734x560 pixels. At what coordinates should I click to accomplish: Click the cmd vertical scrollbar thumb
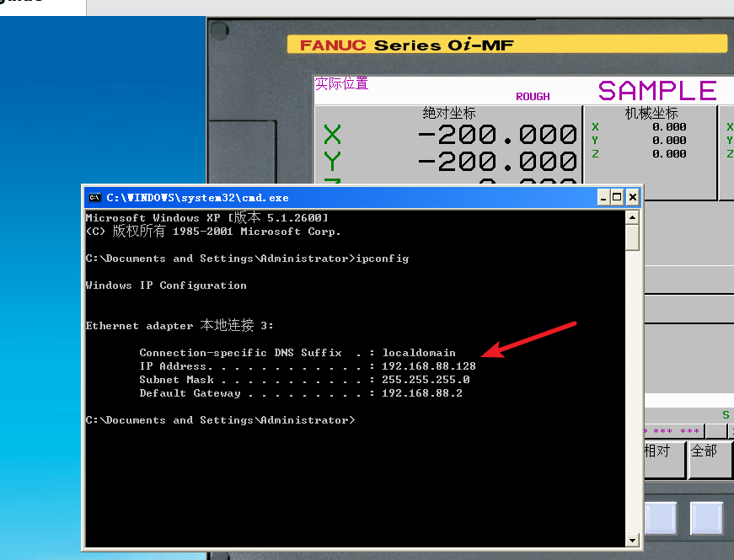pyautogui.click(x=632, y=237)
